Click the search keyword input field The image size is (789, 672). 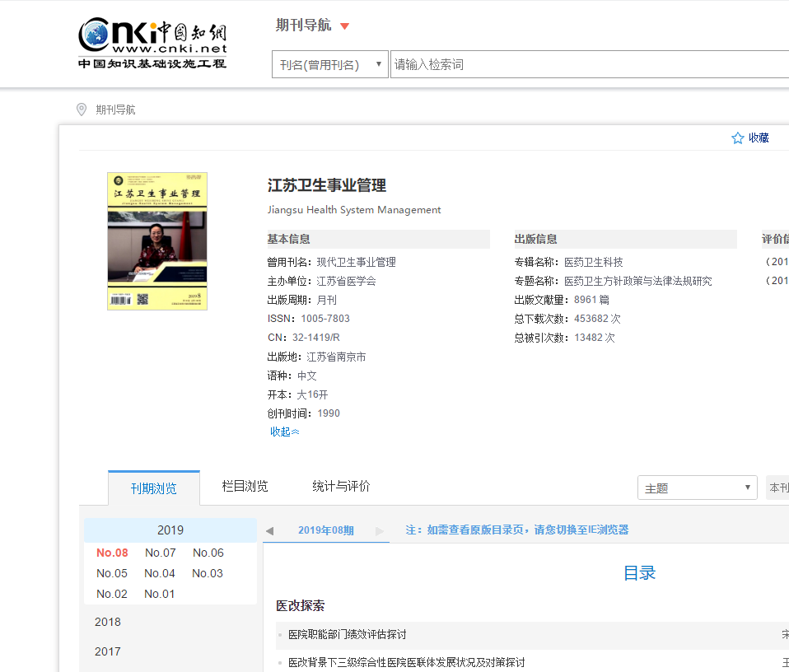point(589,64)
